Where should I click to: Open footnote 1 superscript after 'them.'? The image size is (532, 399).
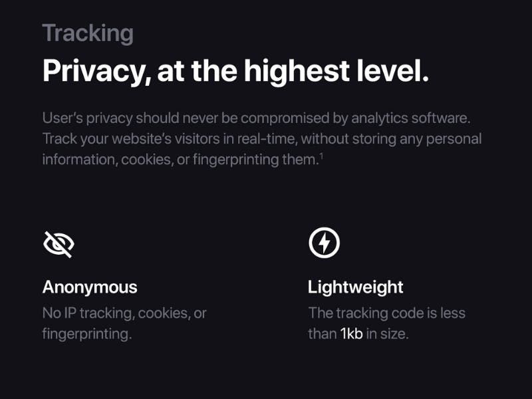pos(321,156)
